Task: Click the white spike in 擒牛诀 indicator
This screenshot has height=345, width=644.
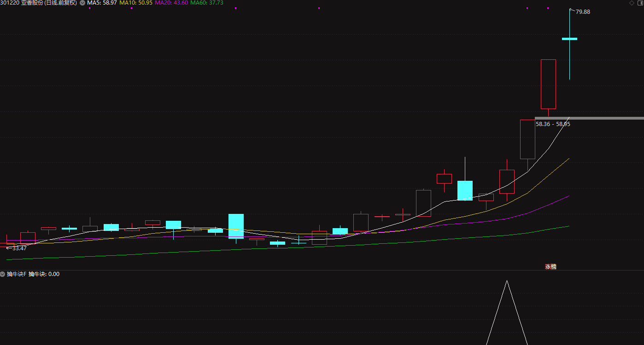Action: (507, 312)
